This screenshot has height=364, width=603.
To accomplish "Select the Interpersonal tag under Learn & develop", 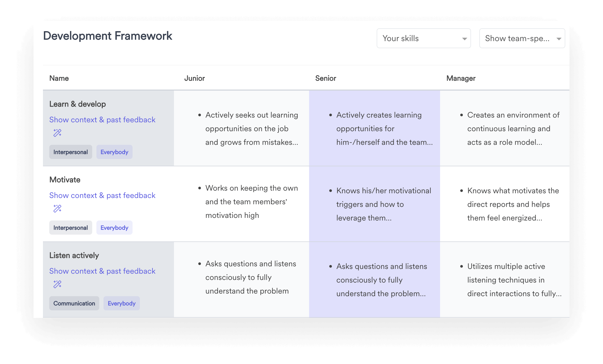I will click(70, 152).
